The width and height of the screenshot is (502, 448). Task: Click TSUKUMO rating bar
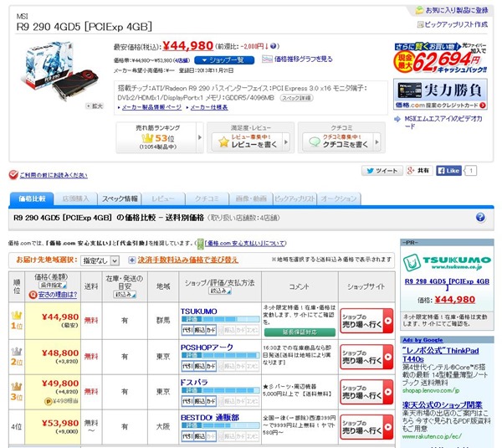(220, 319)
